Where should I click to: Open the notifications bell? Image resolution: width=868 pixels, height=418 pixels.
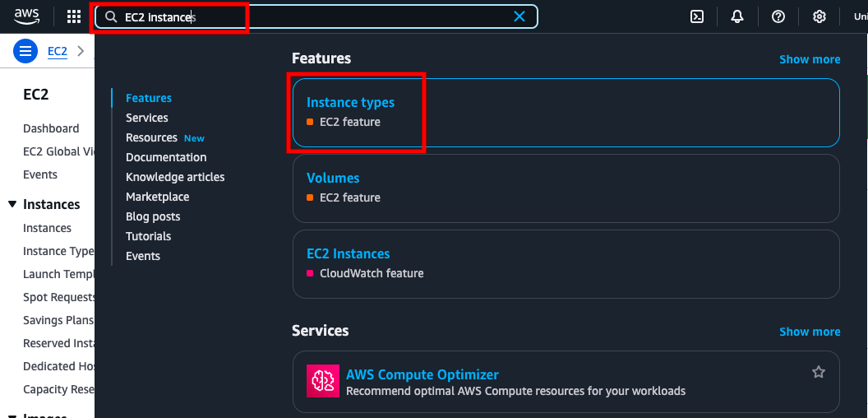(x=737, y=16)
